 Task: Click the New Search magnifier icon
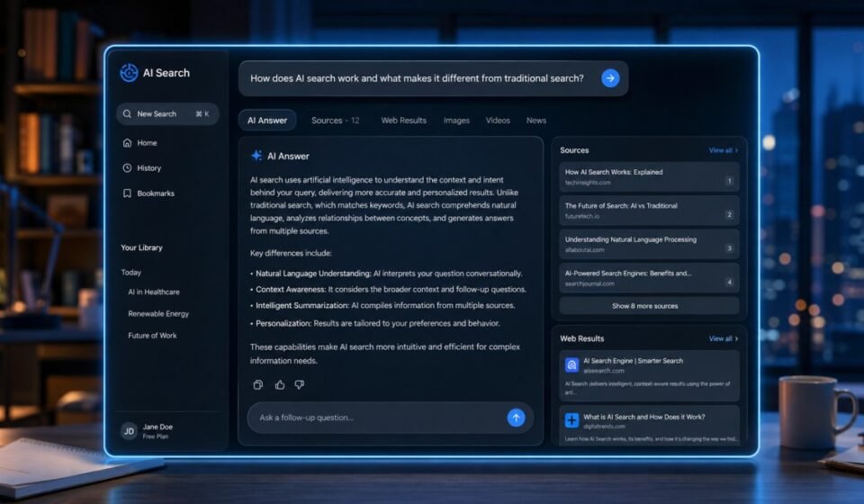click(x=127, y=113)
